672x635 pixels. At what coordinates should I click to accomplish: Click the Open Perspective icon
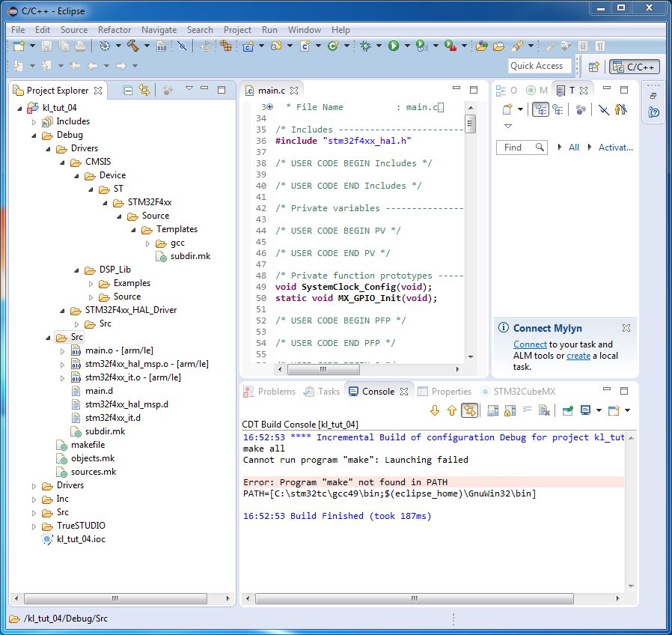coord(594,67)
